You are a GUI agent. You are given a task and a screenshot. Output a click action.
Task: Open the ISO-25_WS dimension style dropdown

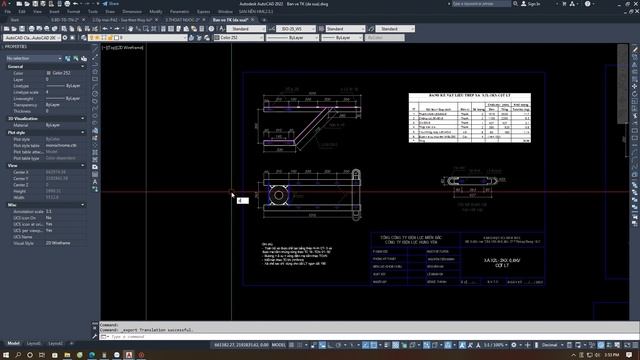(296, 29)
